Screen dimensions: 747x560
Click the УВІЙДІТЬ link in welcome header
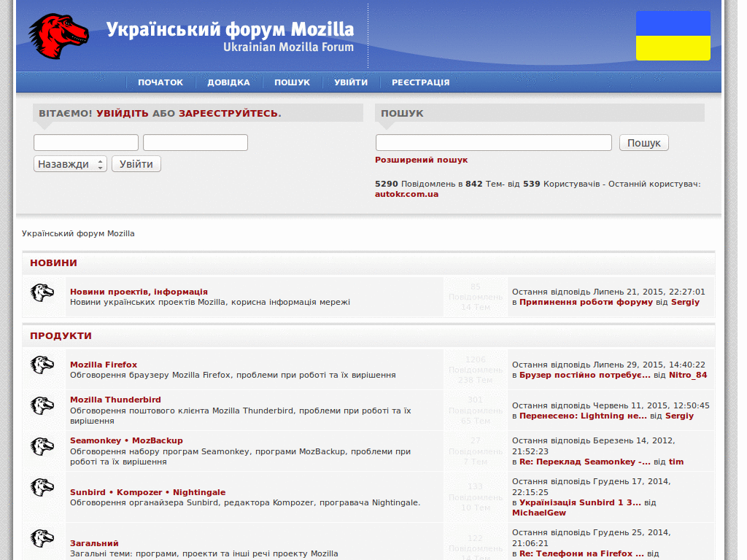point(123,113)
